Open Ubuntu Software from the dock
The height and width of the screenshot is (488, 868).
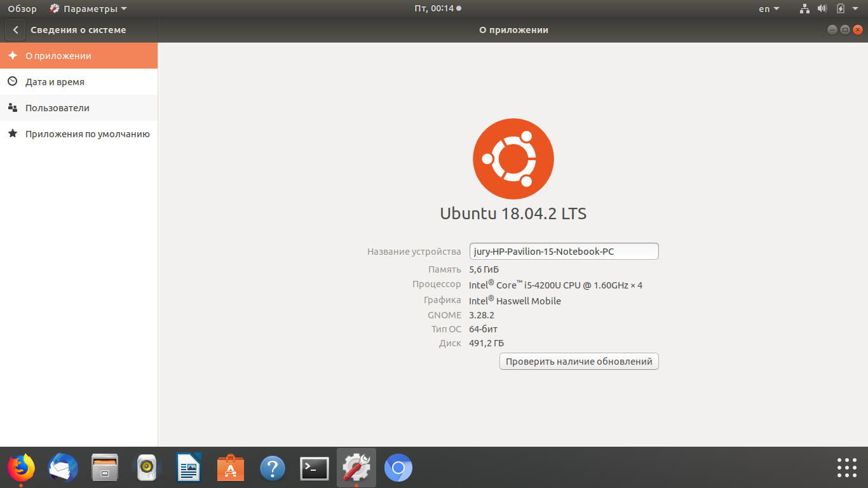(x=231, y=469)
